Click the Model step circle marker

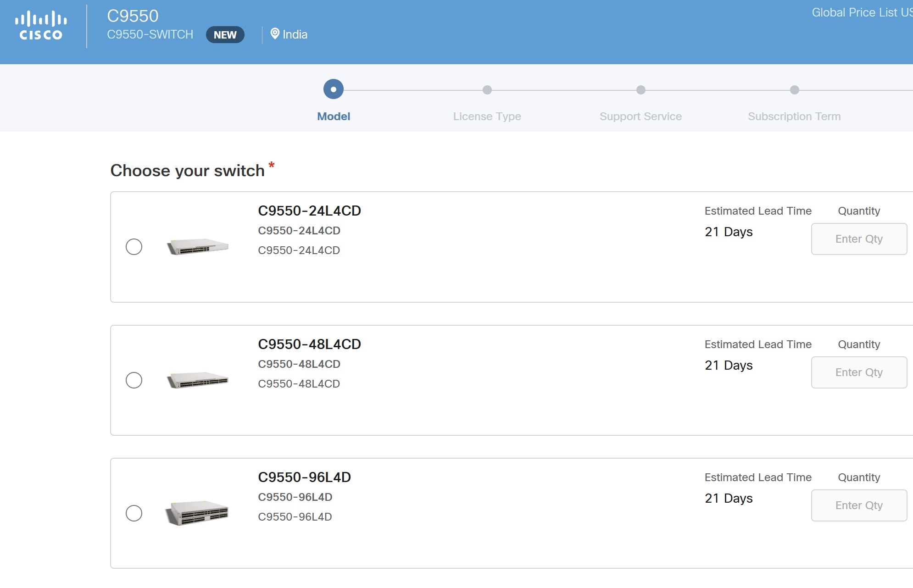tap(334, 89)
